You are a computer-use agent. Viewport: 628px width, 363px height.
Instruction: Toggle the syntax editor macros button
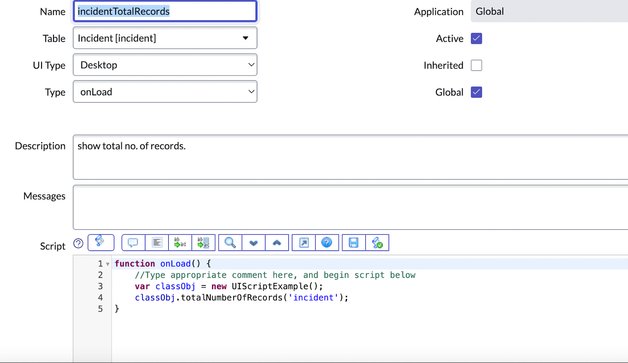click(101, 242)
